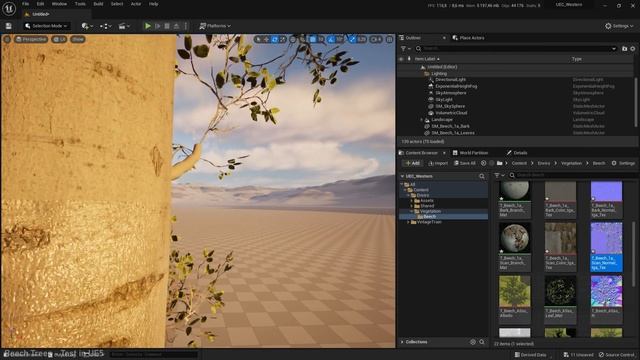
Task: Change viewport camera speed setting
Action: (376, 40)
